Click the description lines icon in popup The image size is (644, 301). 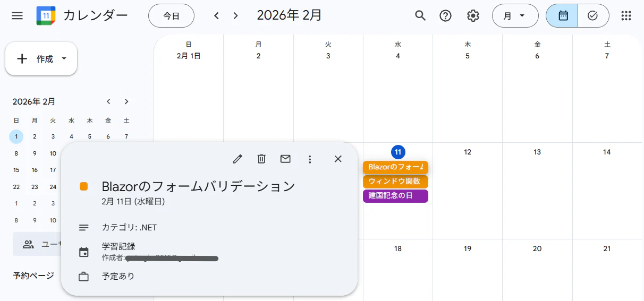(83, 227)
